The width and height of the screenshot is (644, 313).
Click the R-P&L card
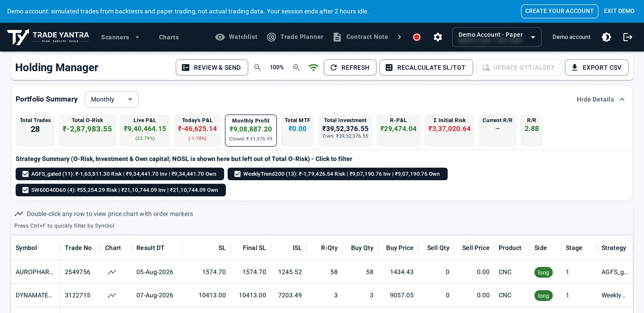pyautogui.click(x=398, y=130)
